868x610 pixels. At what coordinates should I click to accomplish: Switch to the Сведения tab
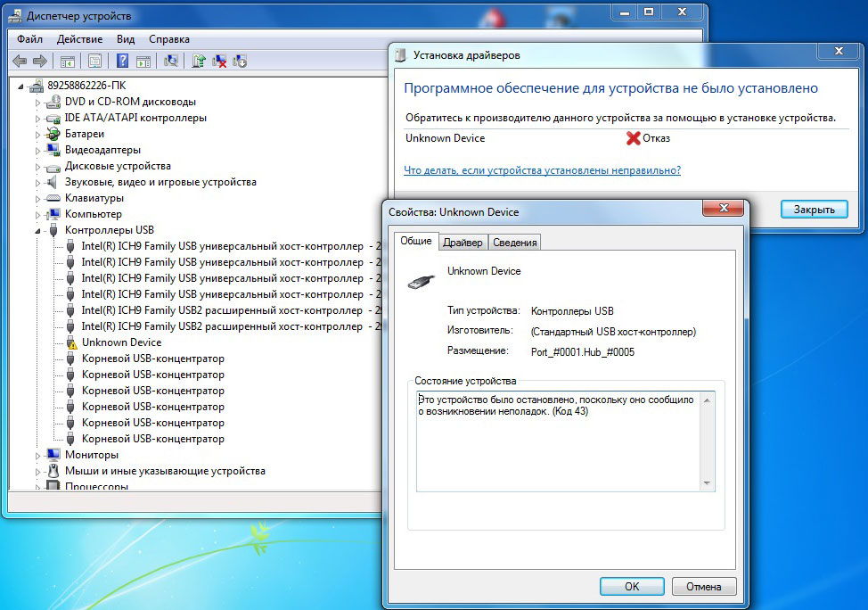pyautogui.click(x=515, y=242)
